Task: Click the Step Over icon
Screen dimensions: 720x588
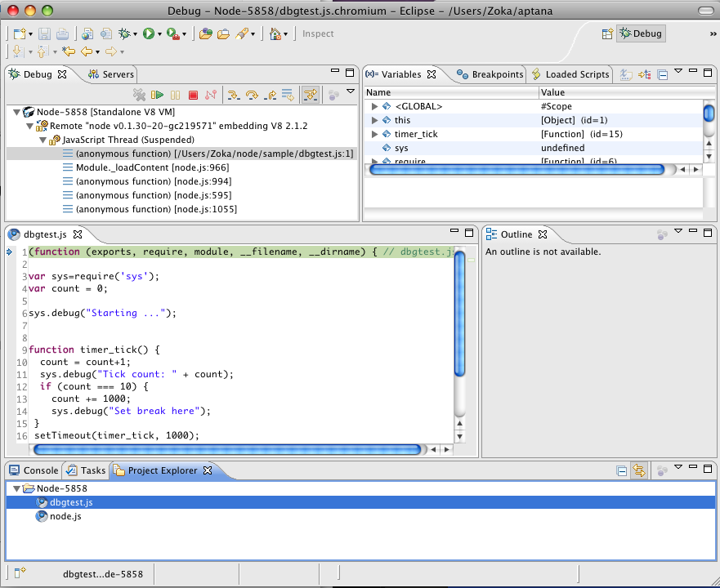Action: pyautogui.click(x=252, y=96)
